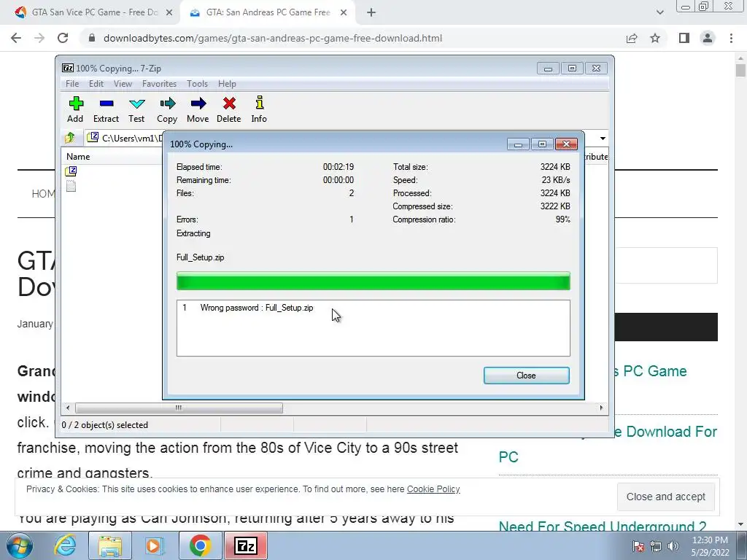The image size is (747, 560).
Task: Click '0 / 2 object(s) selected' status text
Action: (x=105, y=425)
